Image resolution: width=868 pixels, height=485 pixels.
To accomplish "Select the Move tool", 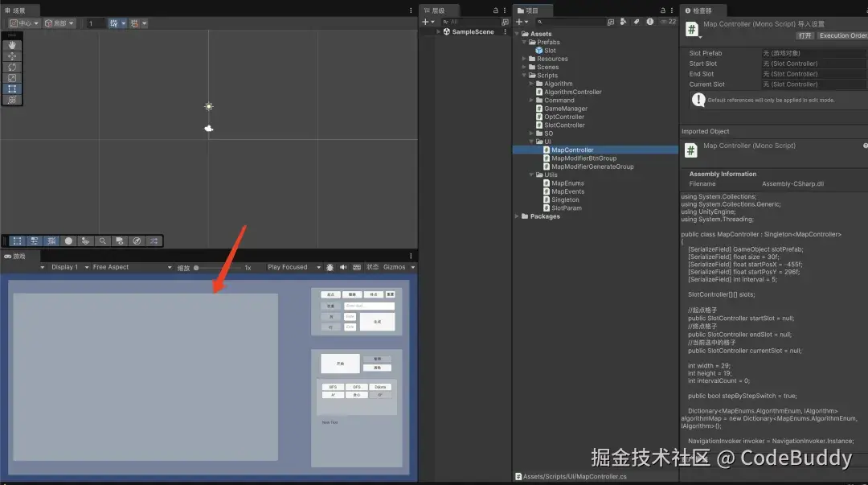I will 12,56.
